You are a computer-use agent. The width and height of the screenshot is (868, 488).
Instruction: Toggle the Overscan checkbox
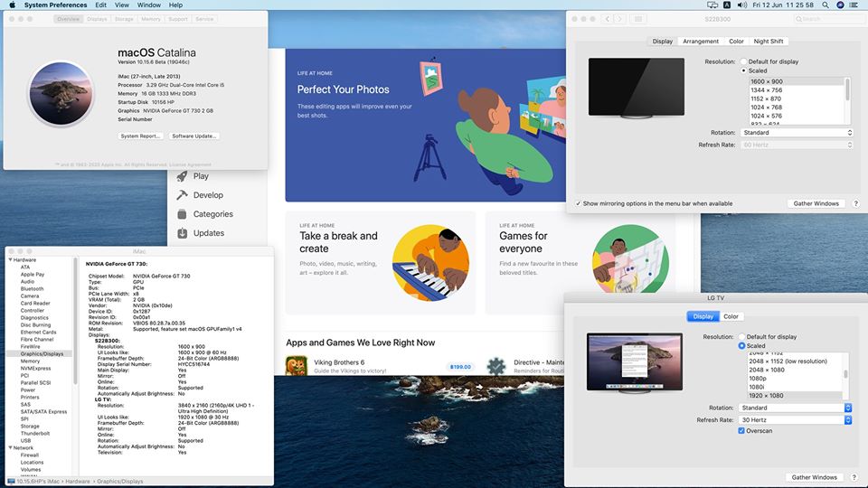tap(741, 430)
